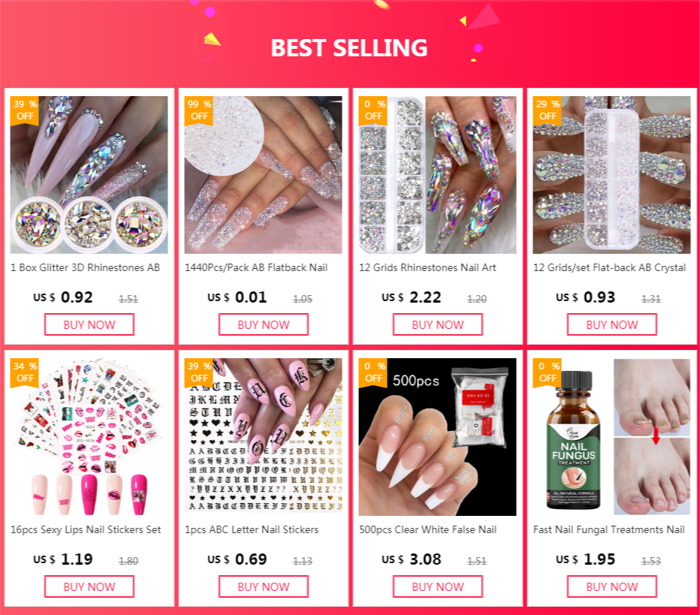Buy now the 1.19 Sexy Lips Stickers
Screen dimensions: 700x615
pyautogui.click(x=89, y=586)
